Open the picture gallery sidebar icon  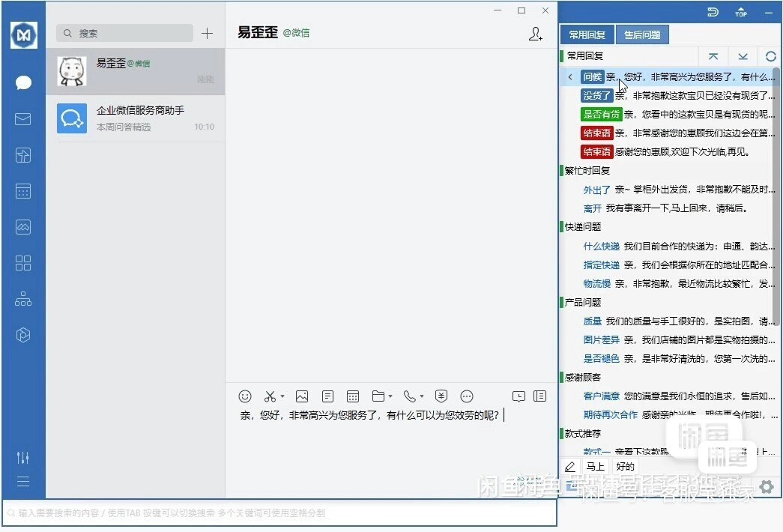click(x=23, y=227)
